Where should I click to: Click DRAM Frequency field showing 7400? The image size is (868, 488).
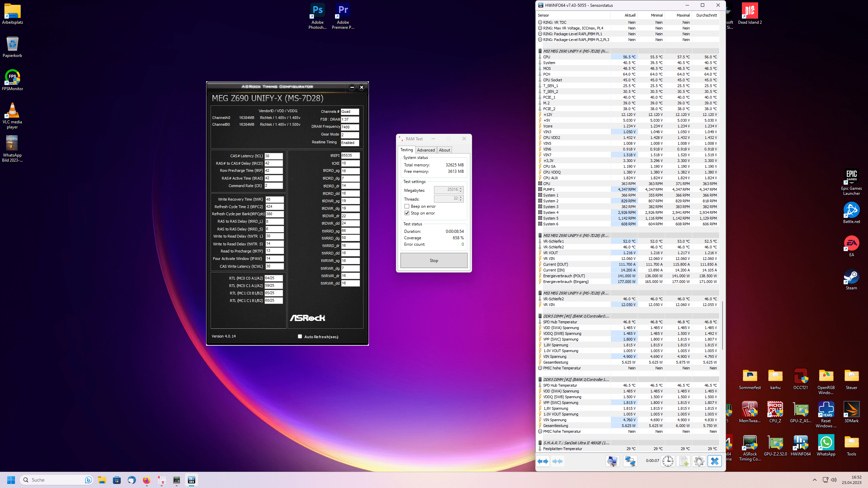click(350, 127)
